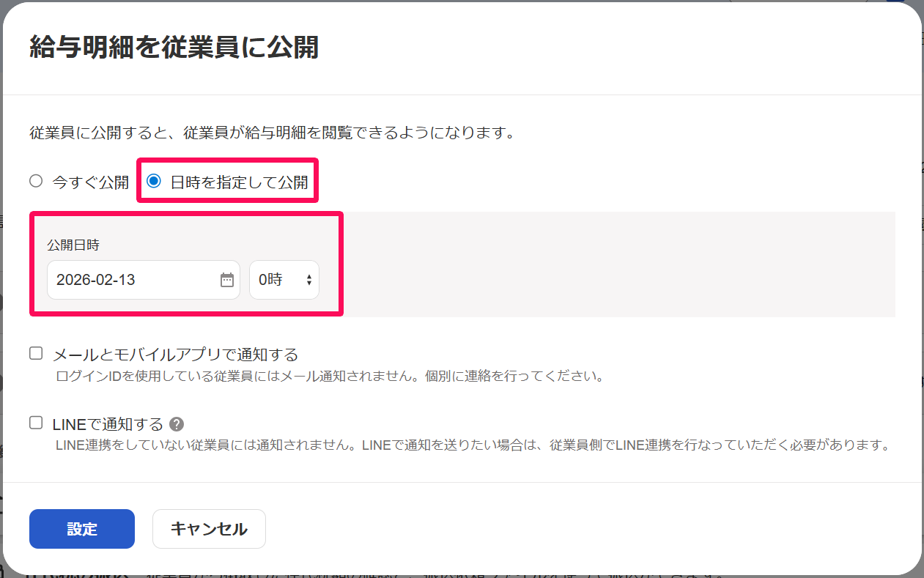This screenshot has height=578, width=924.
Task: Click the date field 2026-02-13
Action: [144, 280]
